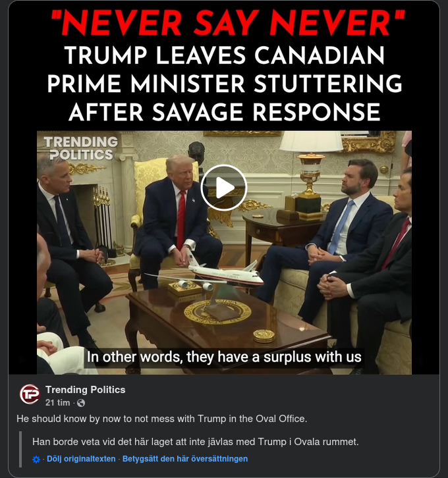Click the red 'NEVER SAY NEVER' headline
The image size is (448, 478).
(227, 23)
